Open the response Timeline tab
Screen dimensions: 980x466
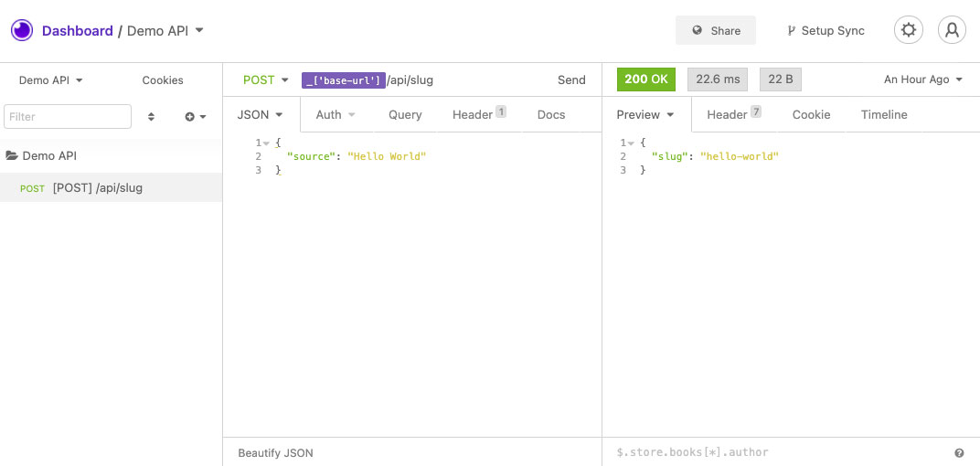pyautogui.click(x=884, y=114)
